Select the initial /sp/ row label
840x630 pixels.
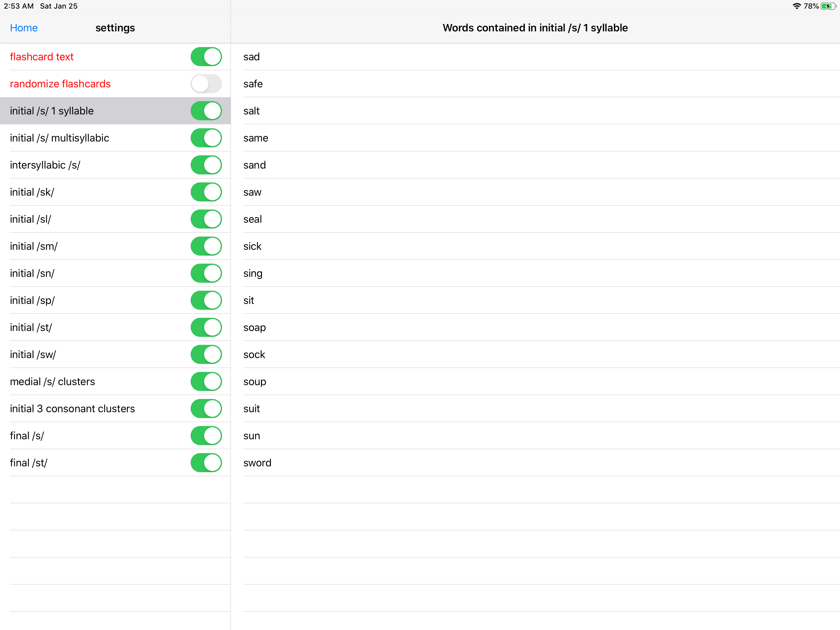click(x=32, y=301)
